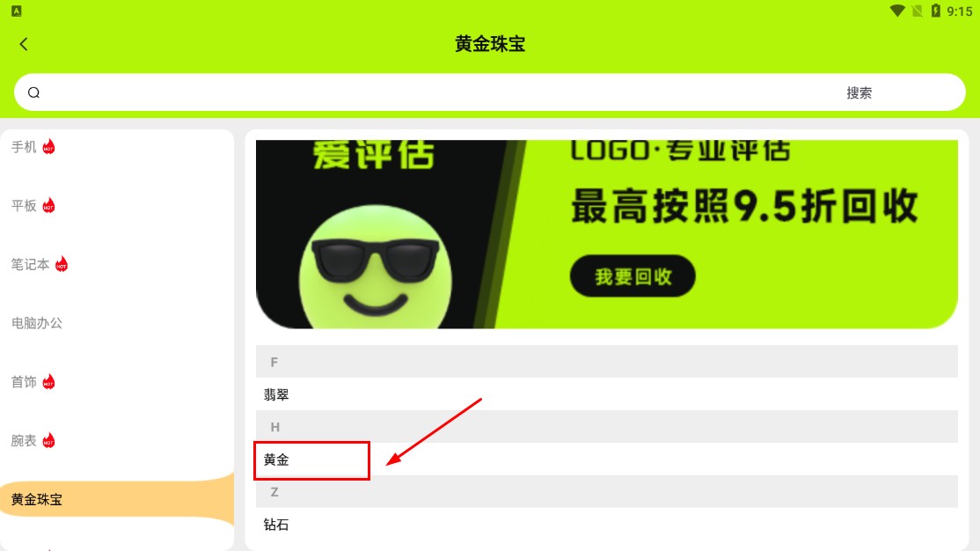Tap the hot flame icon beside 平板
Viewport: 980px width, 551px height.
(48, 206)
